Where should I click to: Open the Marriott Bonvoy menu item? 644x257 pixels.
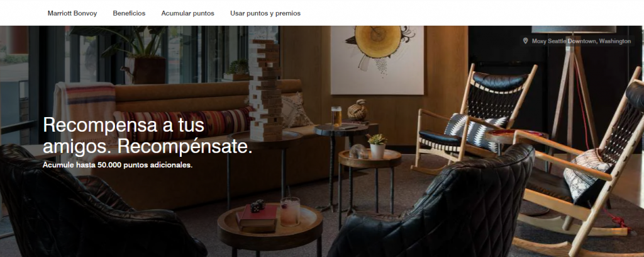click(72, 13)
